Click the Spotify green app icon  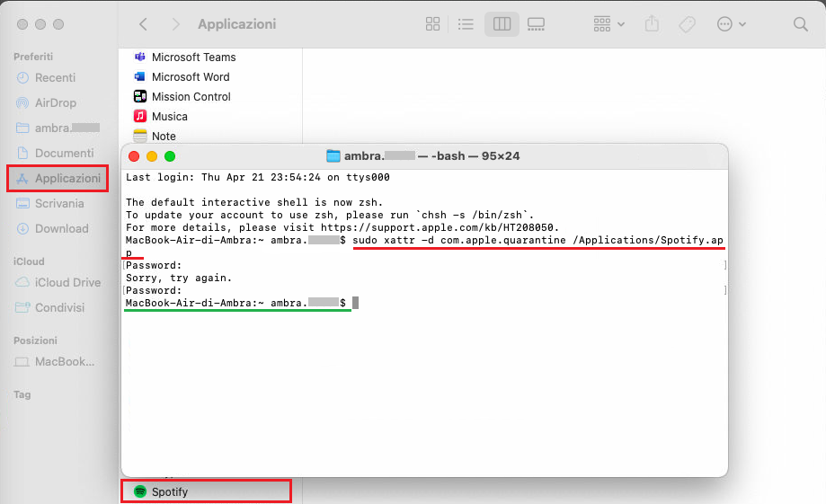(x=140, y=492)
